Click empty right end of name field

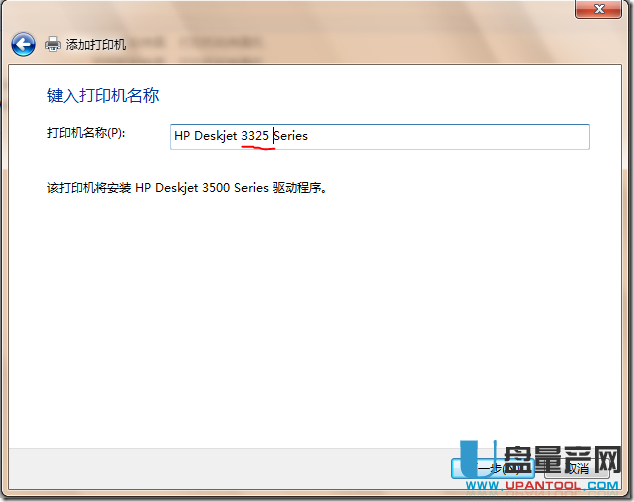click(x=500, y=136)
